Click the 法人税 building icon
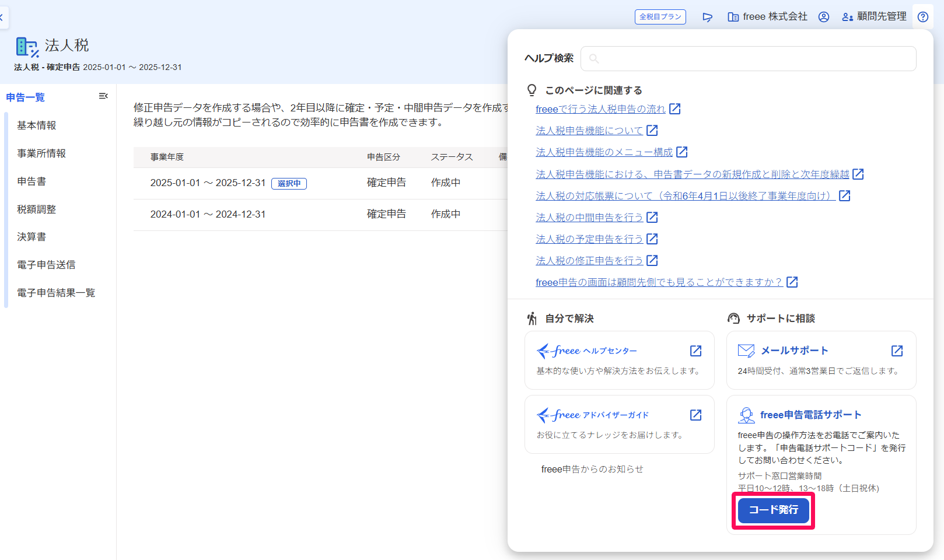944x560 pixels. [27, 47]
